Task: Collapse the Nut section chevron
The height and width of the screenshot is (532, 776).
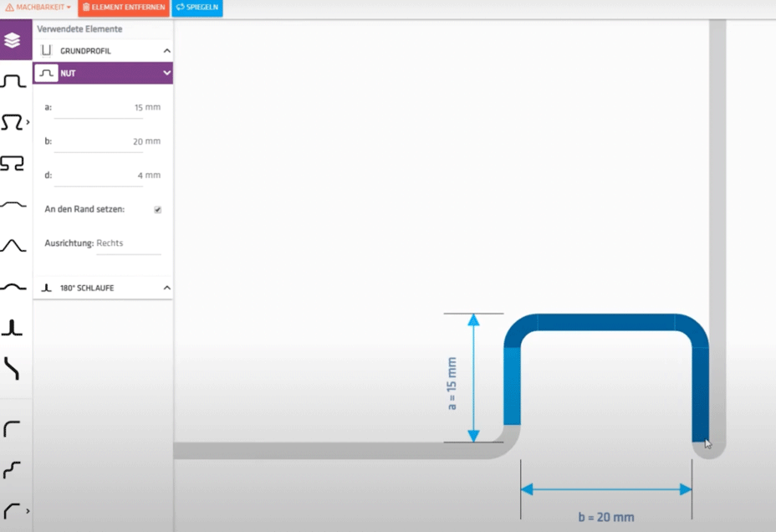Action: pos(166,74)
